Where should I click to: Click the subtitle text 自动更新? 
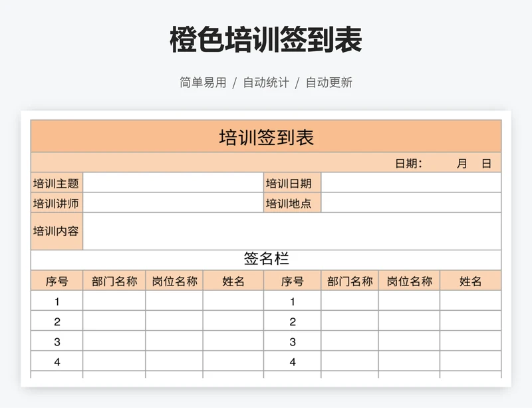(329, 83)
